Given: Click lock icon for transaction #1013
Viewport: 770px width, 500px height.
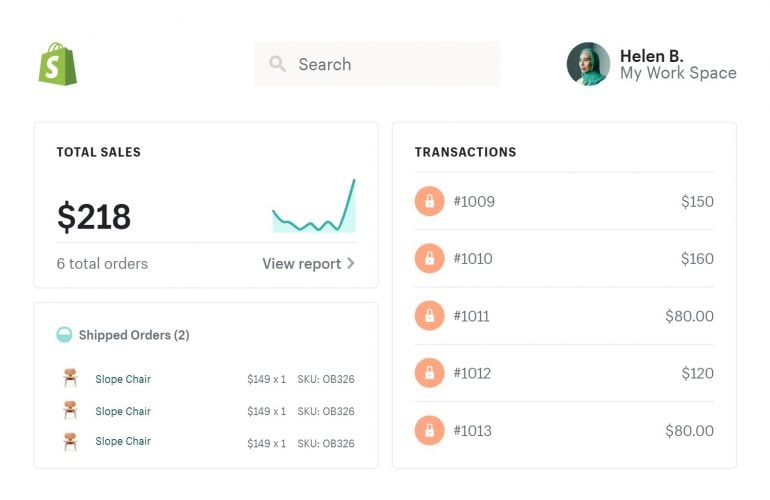Looking at the screenshot, I should (429, 431).
